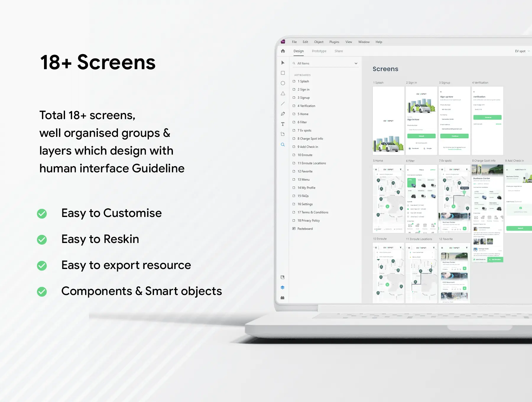This screenshot has width=532, height=402.
Task: Select the 17 Terms & Conditions artboard
Action: pyautogui.click(x=313, y=212)
